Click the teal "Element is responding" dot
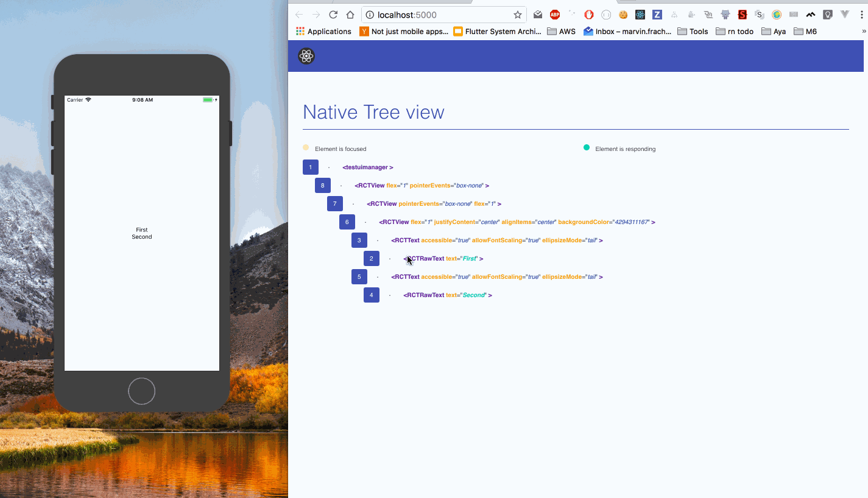This screenshot has width=868, height=498. (x=587, y=148)
